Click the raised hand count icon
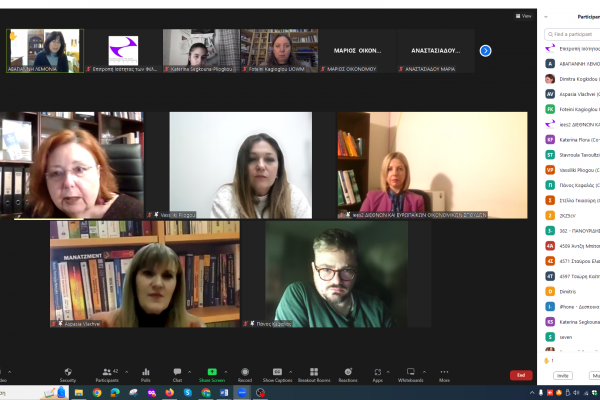Viewport: 600px width, 400px height. tap(548, 360)
